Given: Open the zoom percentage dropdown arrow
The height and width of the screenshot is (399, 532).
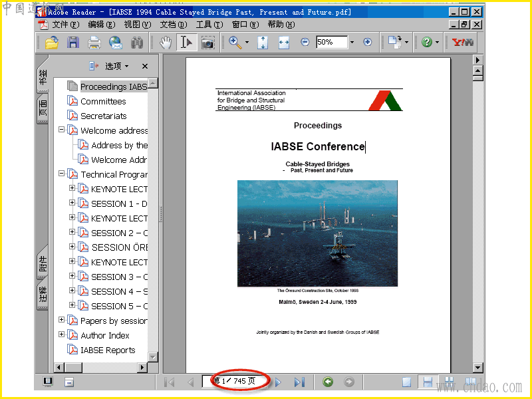Looking at the screenshot, I should 352,43.
